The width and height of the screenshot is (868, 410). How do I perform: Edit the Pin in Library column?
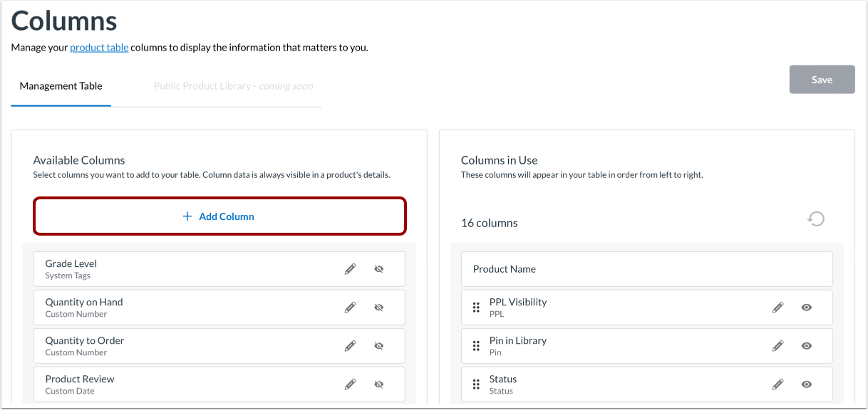(x=777, y=345)
